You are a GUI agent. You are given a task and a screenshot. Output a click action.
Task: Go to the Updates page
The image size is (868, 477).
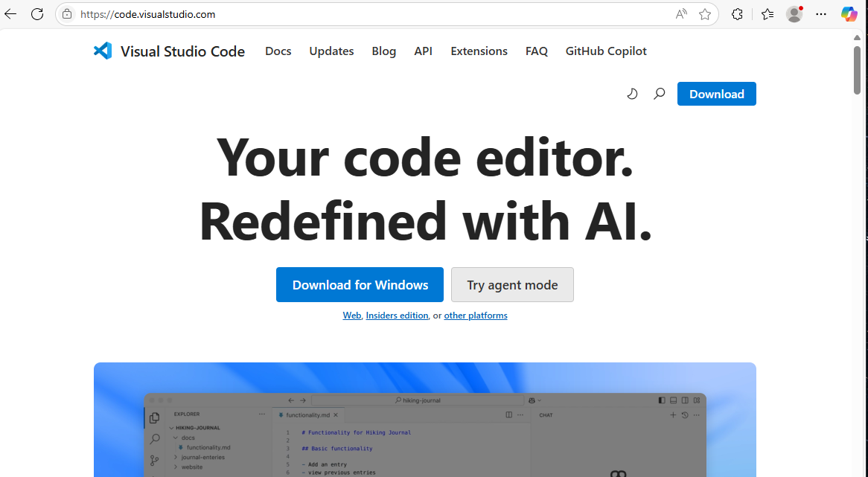pyautogui.click(x=331, y=51)
